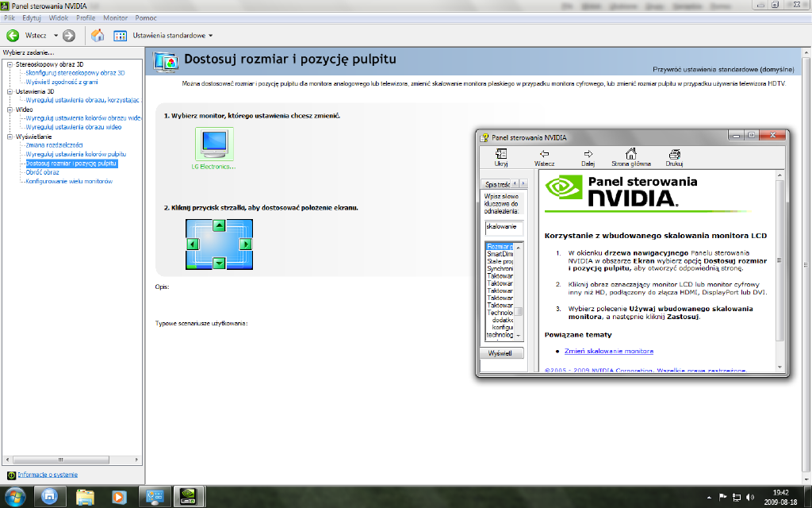Viewport: 812px width, 508px height.
Task: Select Obróć obraz in the tree
Action: pos(43,172)
